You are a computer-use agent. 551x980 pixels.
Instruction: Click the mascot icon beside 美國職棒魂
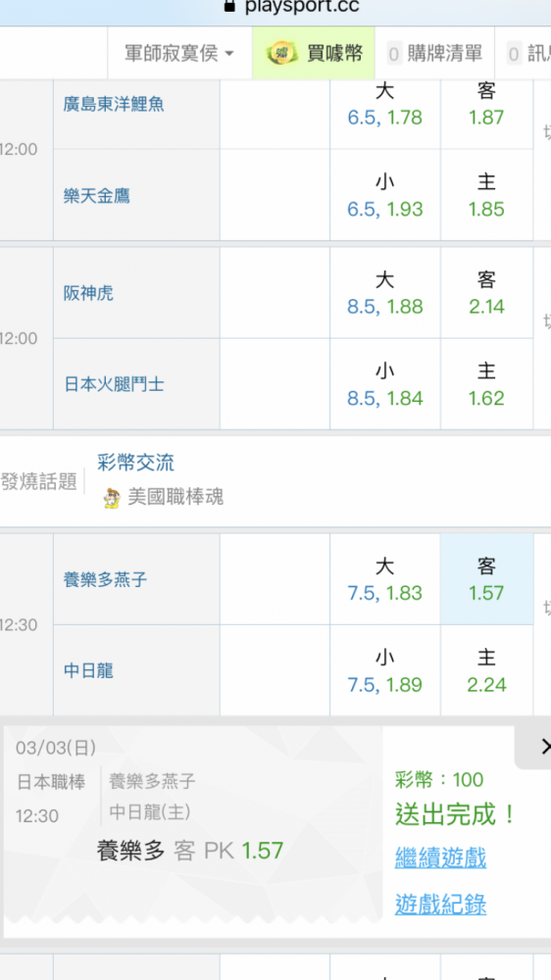click(112, 498)
